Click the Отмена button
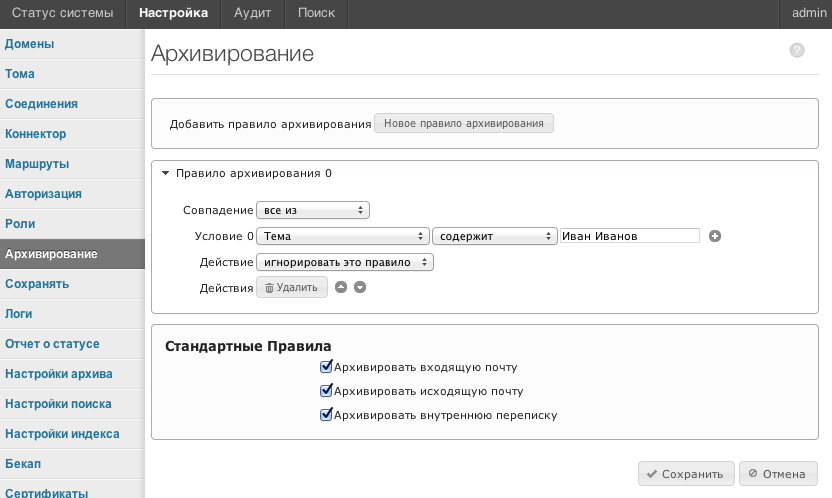The height and width of the screenshot is (498, 832). coord(778,474)
